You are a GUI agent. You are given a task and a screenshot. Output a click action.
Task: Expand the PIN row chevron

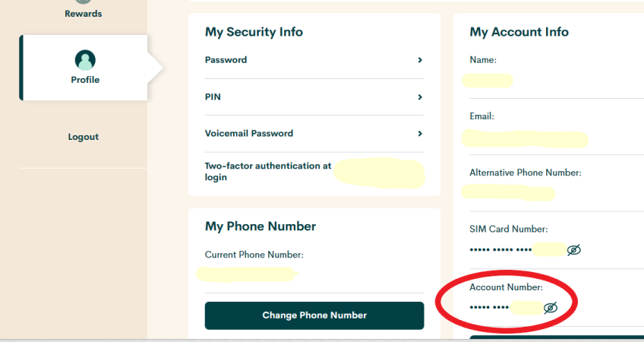(420, 97)
